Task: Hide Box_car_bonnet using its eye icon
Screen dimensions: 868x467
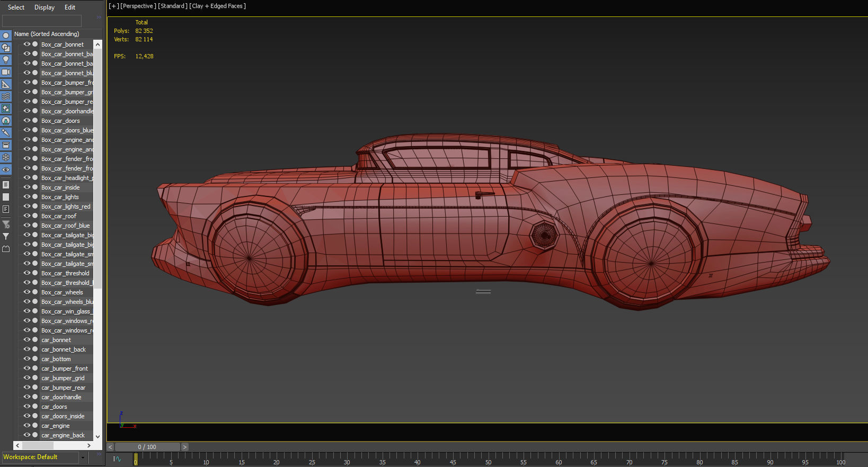Action: 27,44
